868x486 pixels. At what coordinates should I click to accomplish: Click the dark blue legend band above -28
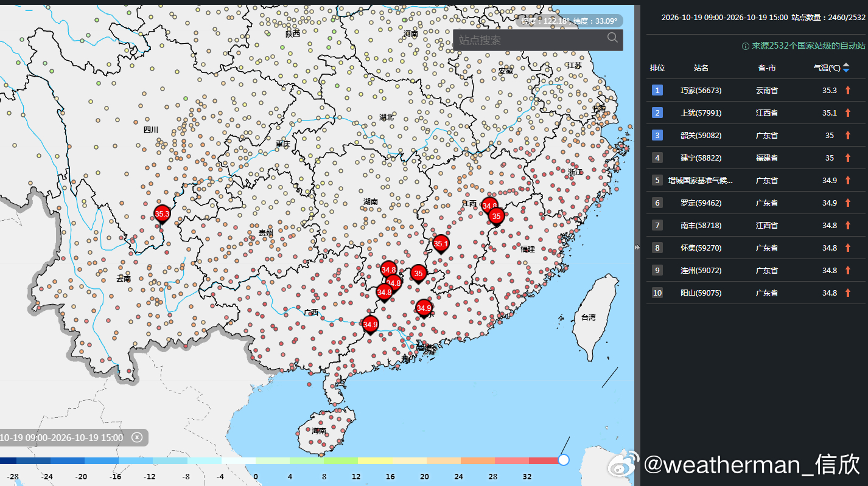(9, 460)
